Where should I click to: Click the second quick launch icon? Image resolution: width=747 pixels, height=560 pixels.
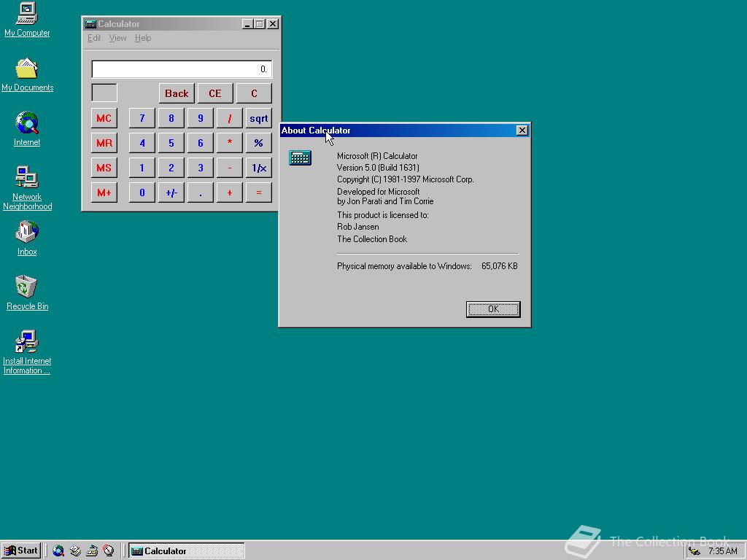click(x=75, y=551)
